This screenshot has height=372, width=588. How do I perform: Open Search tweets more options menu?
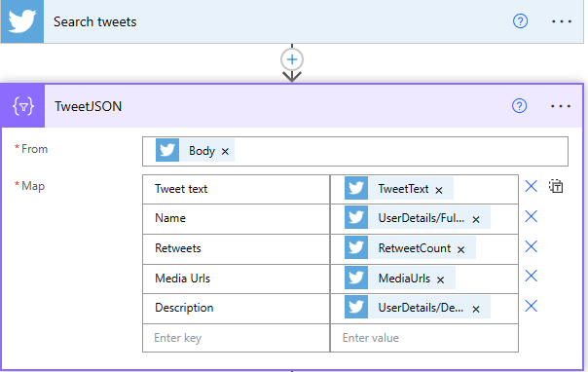(562, 21)
